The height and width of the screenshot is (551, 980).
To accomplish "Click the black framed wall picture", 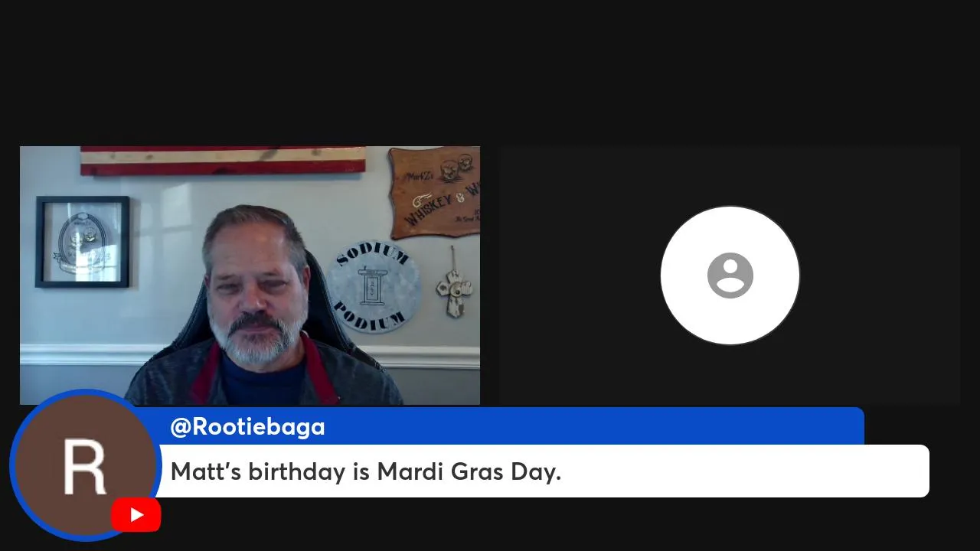I will [x=82, y=242].
